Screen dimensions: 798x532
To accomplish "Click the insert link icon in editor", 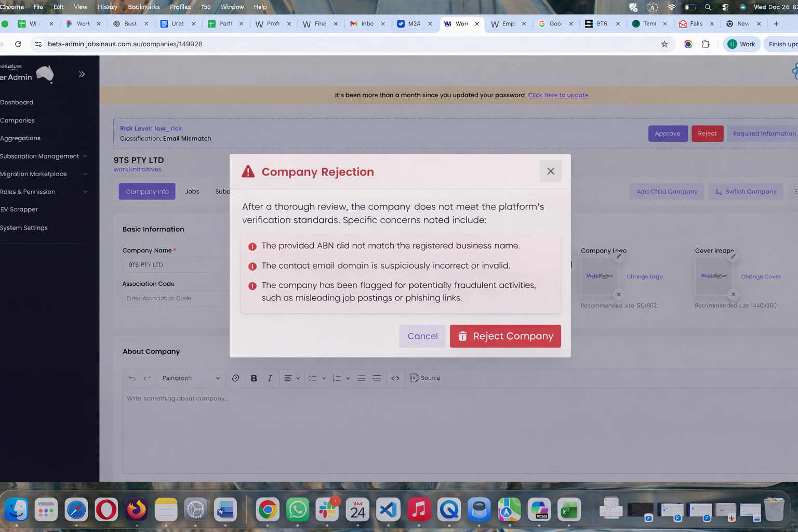I will pyautogui.click(x=235, y=378).
